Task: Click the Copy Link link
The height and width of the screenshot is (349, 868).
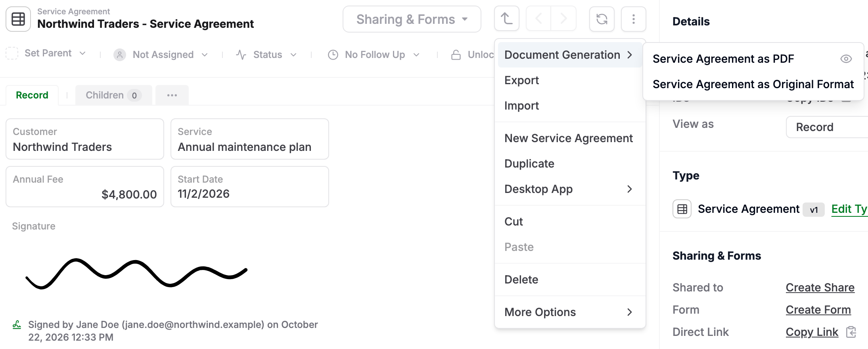Action: (x=812, y=332)
